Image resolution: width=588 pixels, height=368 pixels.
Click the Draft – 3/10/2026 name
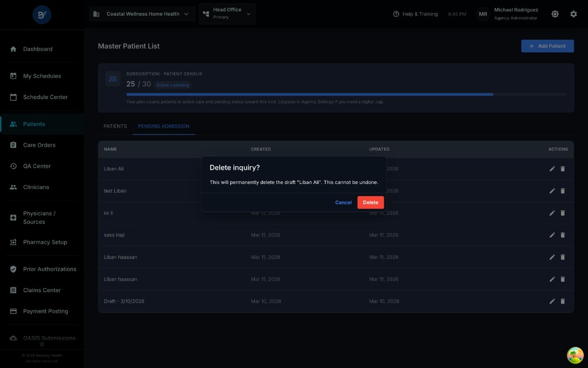pyautogui.click(x=124, y=301)
